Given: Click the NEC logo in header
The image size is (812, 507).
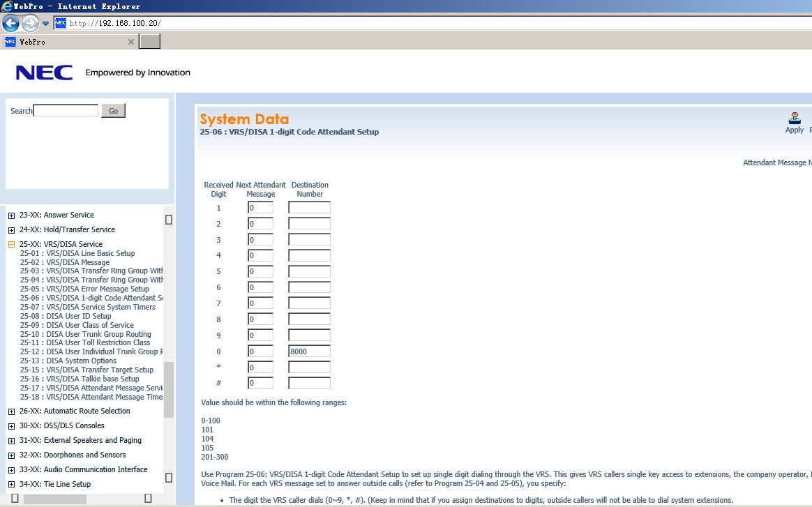Looking at the screenshot, I should [44, 73].
